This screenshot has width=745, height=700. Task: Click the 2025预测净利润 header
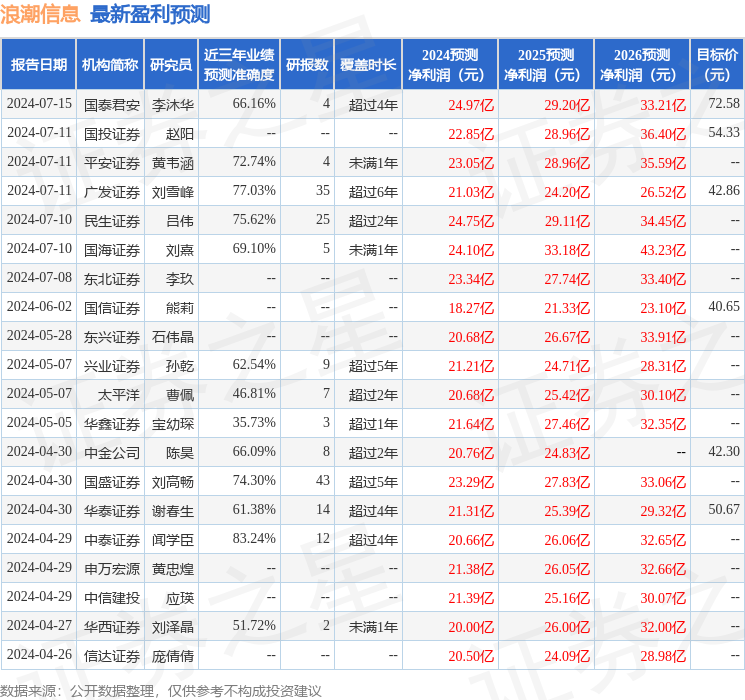(546, 65)
